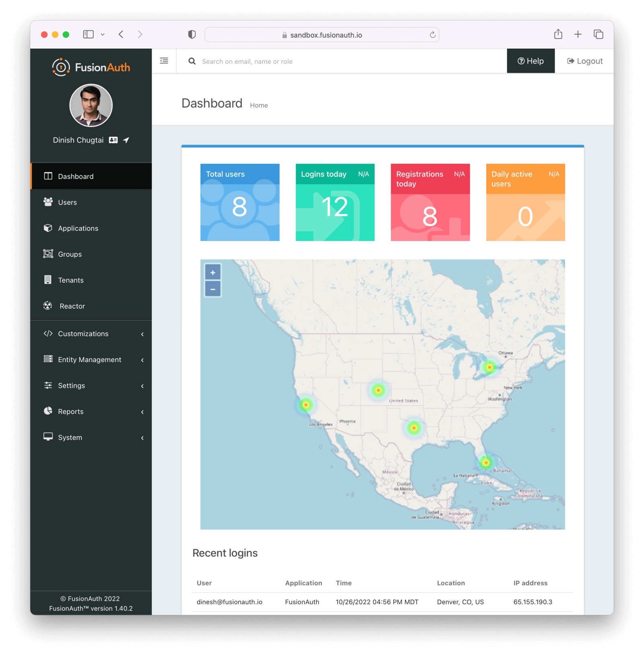The image size is (644, 655).
Task: Toggle the Safari sidebar icon
Action: 89,34
